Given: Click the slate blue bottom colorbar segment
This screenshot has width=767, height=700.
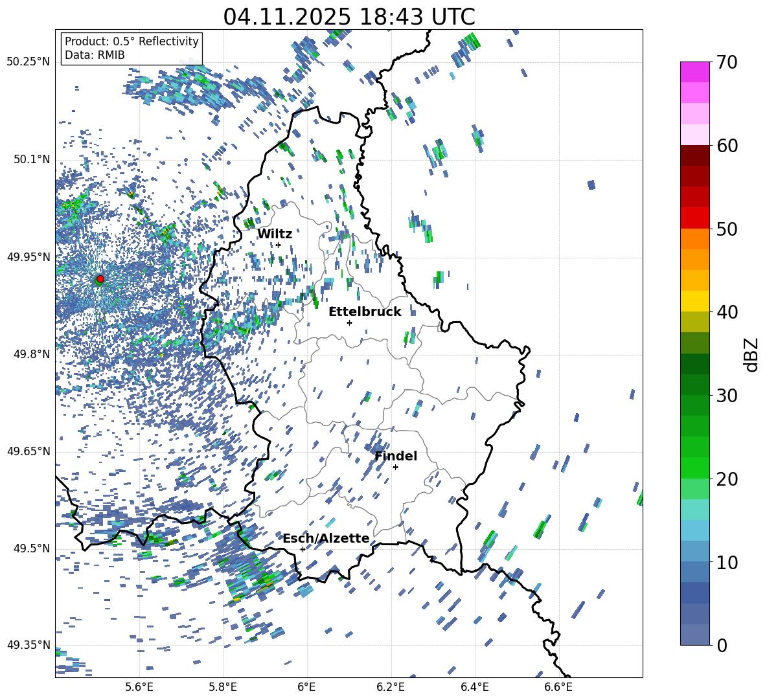Looking at the screenshot, I should [694, 635].
